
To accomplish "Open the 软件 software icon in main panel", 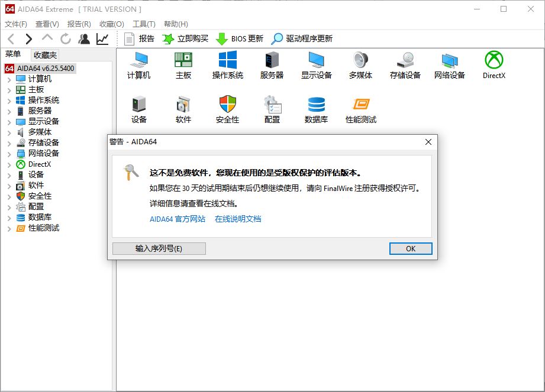I will [183, 110].
